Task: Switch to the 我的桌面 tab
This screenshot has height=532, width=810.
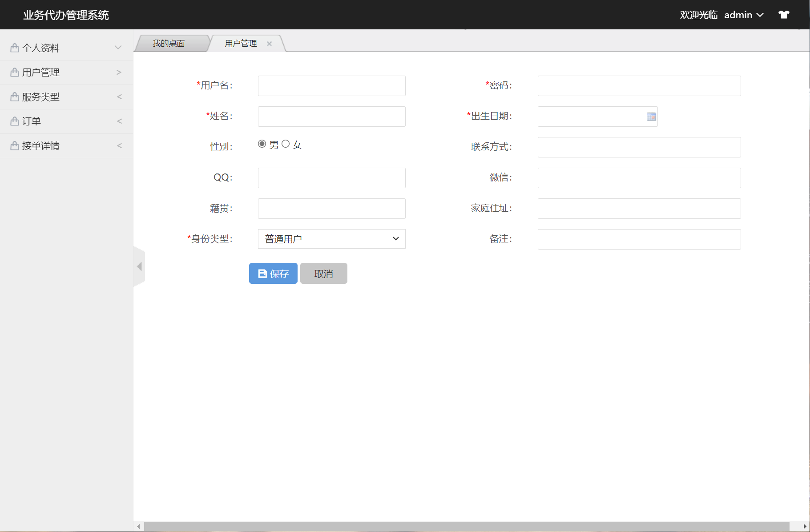Action: click(x=169, y=43)
